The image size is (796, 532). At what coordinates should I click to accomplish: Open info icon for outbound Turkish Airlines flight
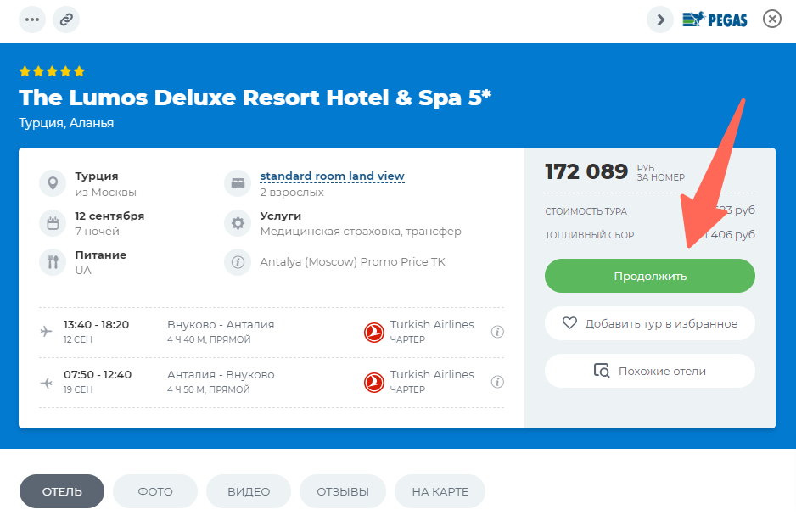pos(498,332)
